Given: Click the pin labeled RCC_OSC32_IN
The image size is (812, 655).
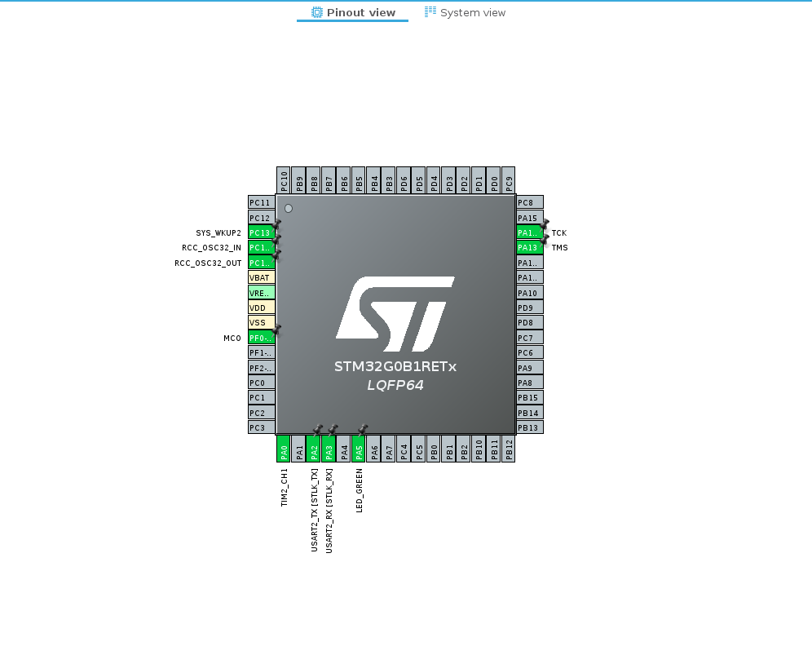Looking at the screenshot, I should (x=262, y=247).
